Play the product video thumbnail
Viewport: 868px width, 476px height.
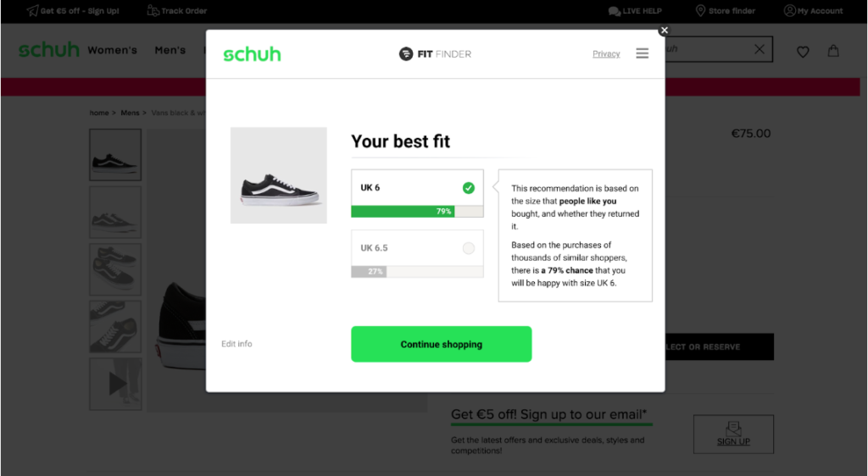pos(115,384)
